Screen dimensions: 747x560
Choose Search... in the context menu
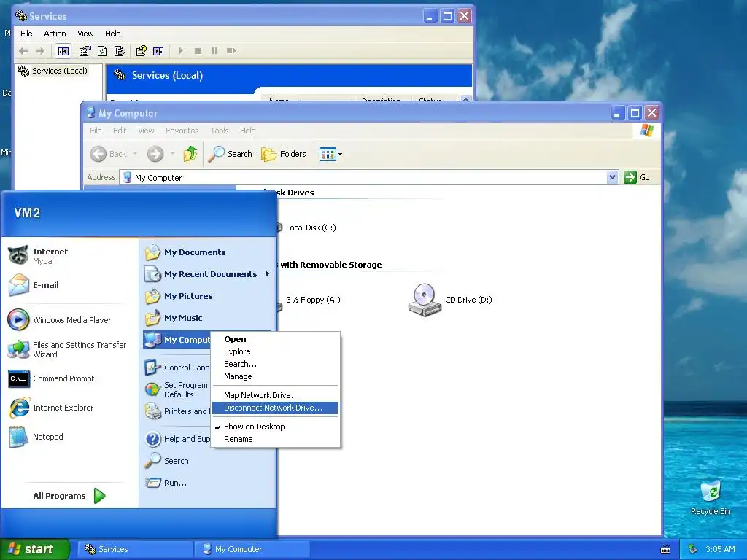(x=275, y=364)
